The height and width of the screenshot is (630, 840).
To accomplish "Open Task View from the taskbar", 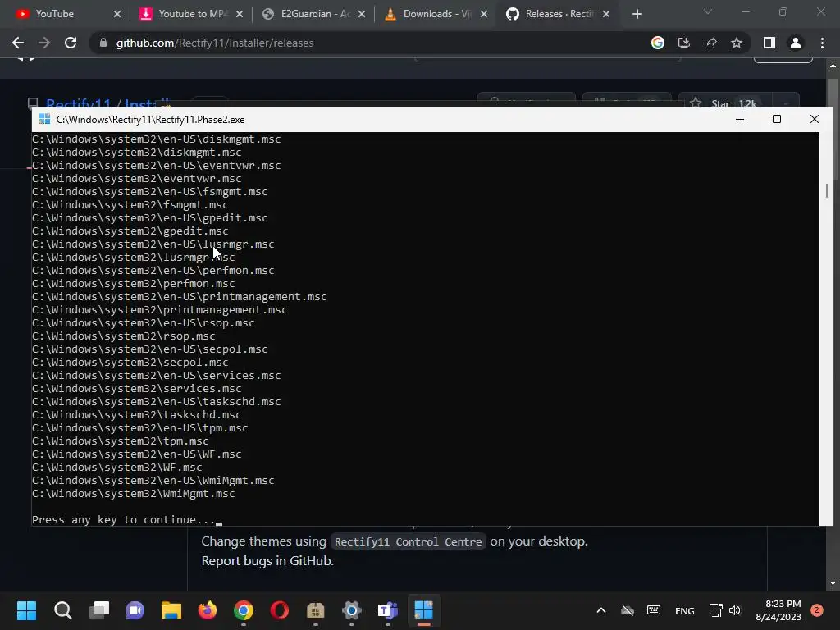I will (x=99, y=610).
